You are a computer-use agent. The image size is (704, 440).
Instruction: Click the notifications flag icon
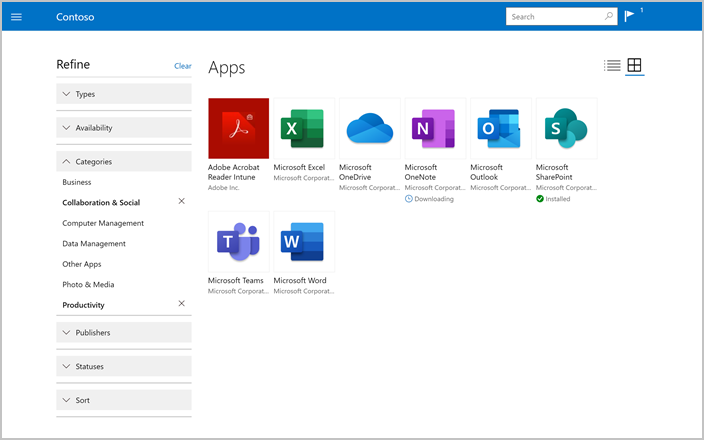(629, 16)
